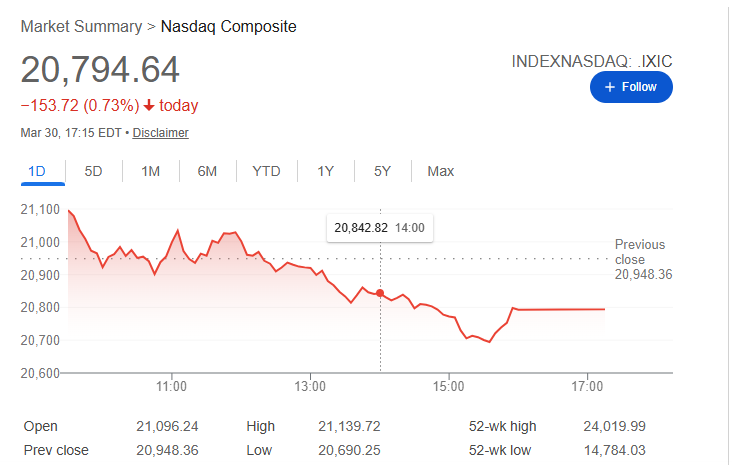Click the red chart data point marker
732x465 pixels.
click(380, 293)
